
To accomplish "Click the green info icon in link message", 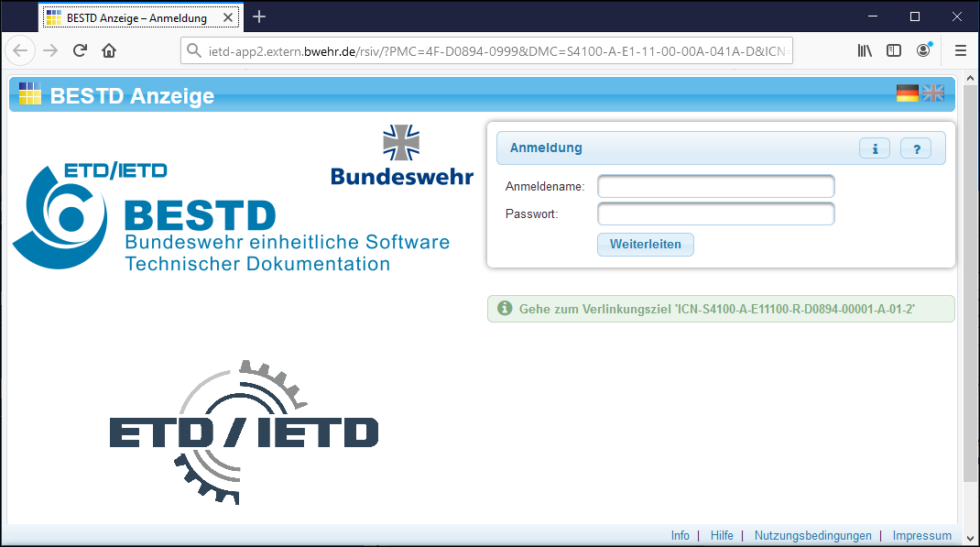I will point(505,308).
